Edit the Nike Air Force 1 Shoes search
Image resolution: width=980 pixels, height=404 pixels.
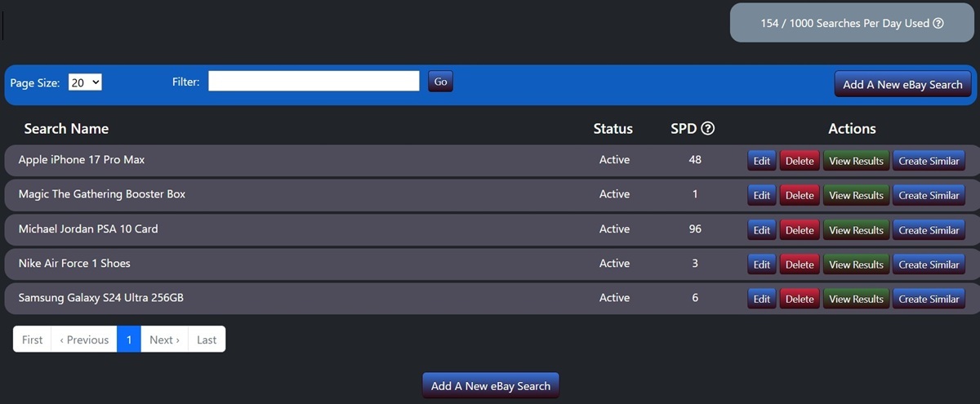(x=762, y=264)
